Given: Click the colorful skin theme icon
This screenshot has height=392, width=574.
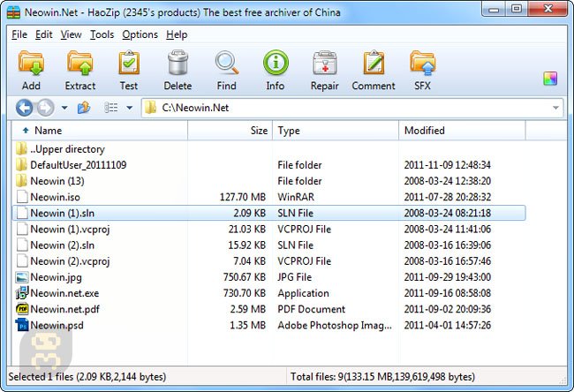Looking at the screenshot, I should pyautogui.click(x=550, y=79).
